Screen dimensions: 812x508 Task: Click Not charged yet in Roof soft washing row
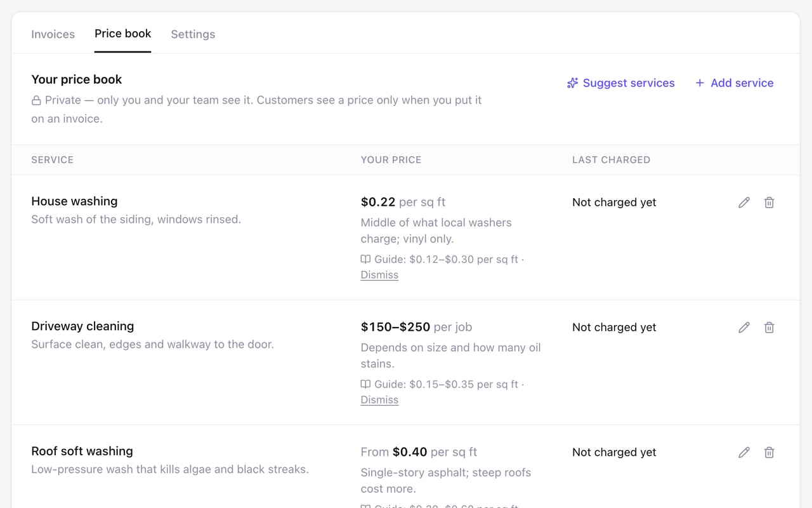click(x=614, y=453)
